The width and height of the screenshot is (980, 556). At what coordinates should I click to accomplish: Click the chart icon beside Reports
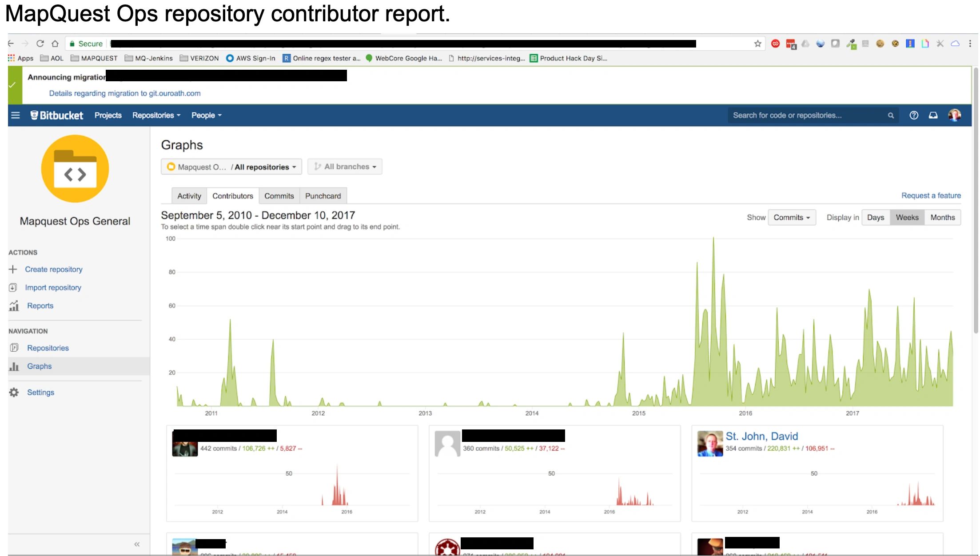coord(14,306)
